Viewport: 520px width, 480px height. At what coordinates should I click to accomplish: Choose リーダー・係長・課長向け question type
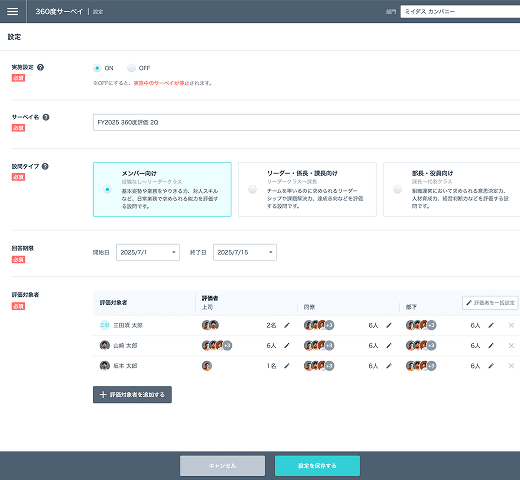307,189
